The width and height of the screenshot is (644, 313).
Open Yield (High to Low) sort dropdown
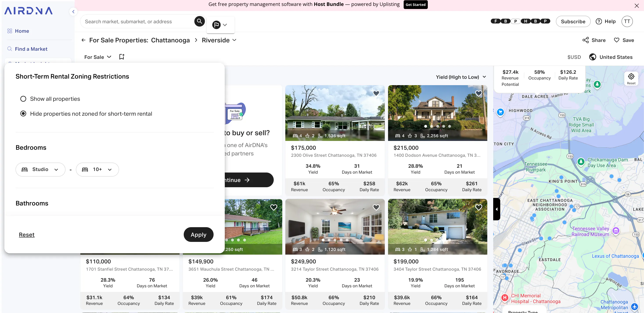[461, 77]
